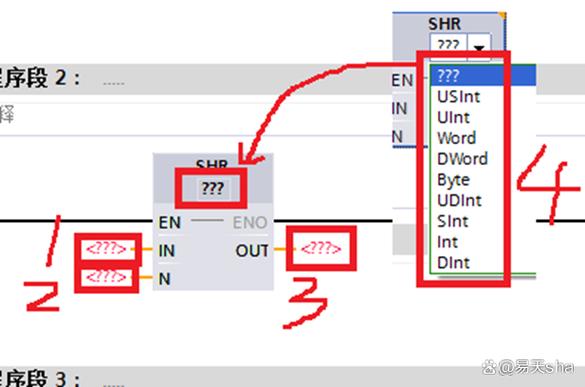The width and height of the screenshot is (585, 387).
Task: Choose Int from the type list
Action: pos(447,242)
